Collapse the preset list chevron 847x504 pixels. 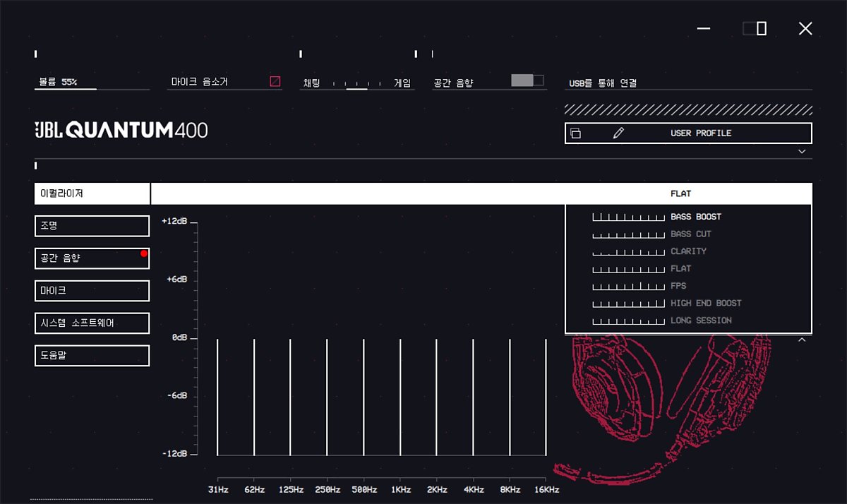coord(802,340)
